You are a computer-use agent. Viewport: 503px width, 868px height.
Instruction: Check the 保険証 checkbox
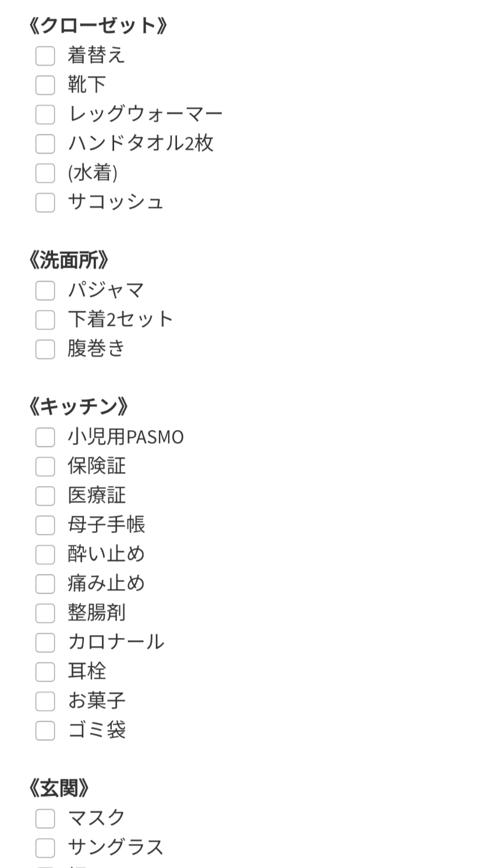[45, 466]
